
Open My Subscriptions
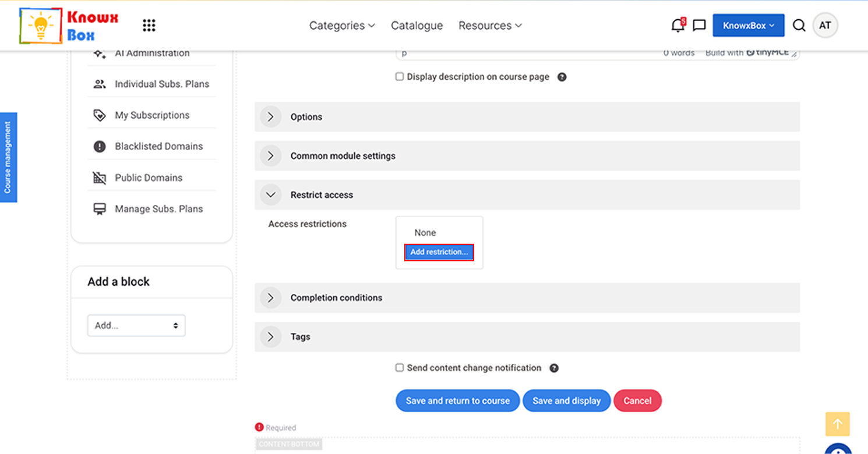(x=152, y=115)
